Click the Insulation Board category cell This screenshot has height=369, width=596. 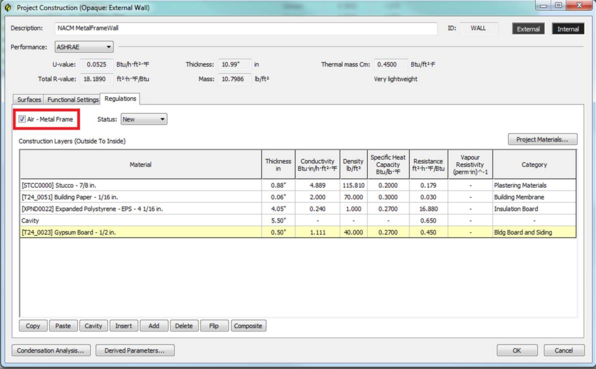coord(534,209)
